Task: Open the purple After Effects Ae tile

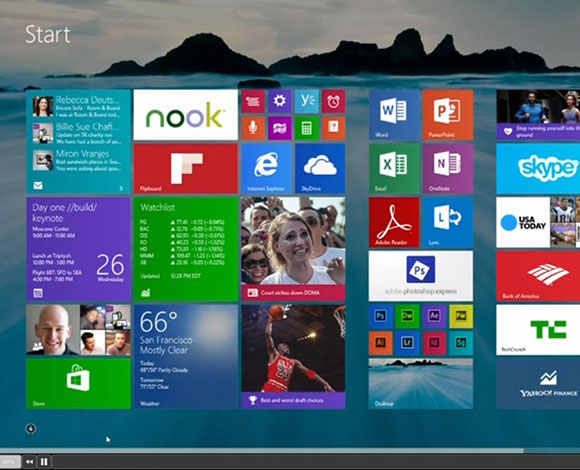Action: [434, 316]
